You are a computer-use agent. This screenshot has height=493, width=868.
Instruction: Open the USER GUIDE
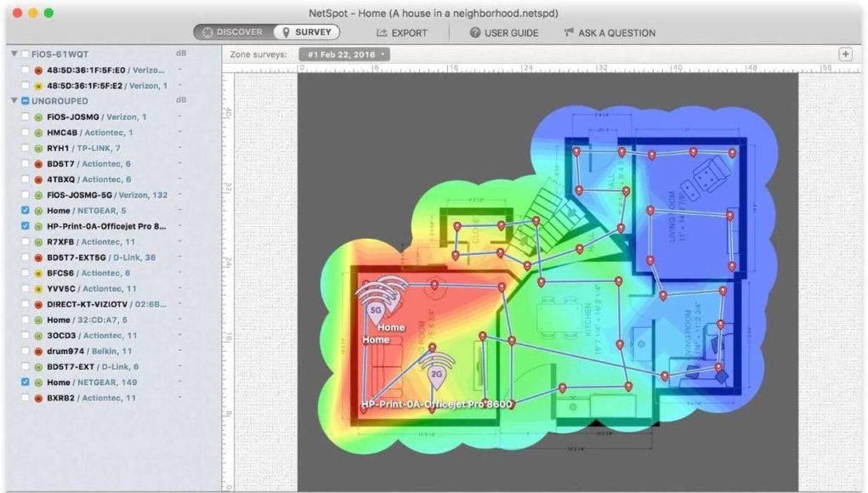click(504, 32)
